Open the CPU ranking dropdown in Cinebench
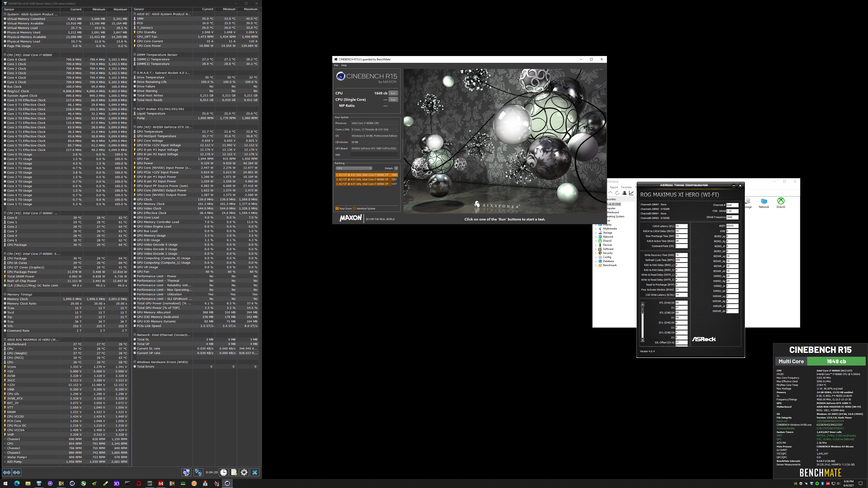The width and height of the screenshot is (868, 488). click(354, 168)
